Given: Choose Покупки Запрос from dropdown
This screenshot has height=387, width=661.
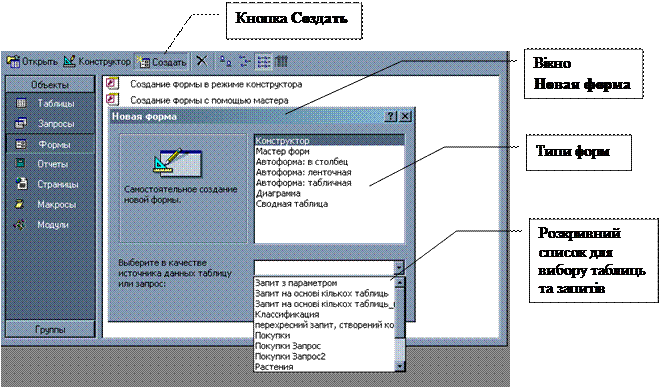Looking at the screenshot, I should (x=324, y=346).
